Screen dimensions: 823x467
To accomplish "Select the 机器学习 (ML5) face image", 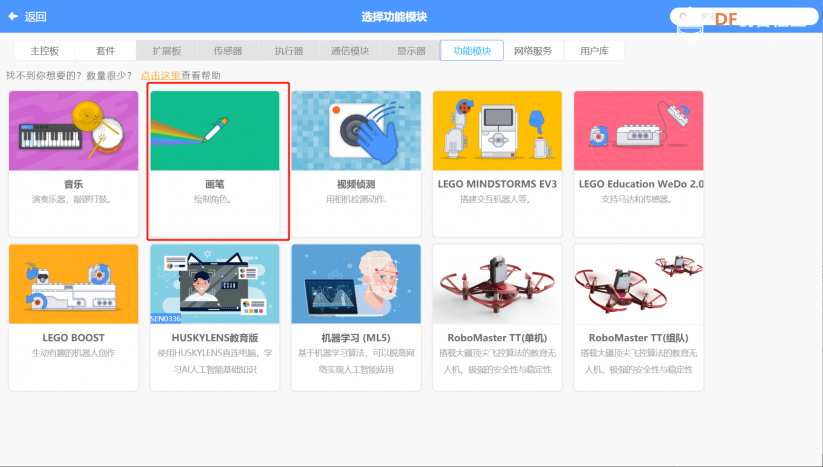I will (356, 284).
